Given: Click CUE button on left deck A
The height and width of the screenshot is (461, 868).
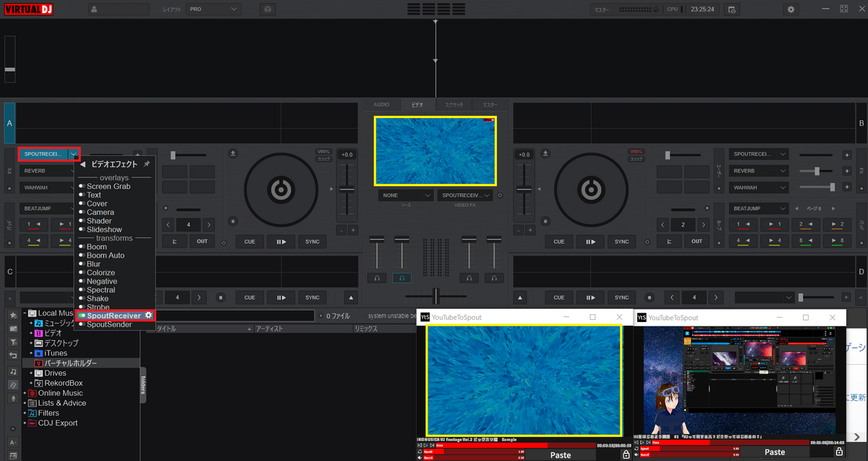Looking at the screenshot, I should pos(250,242).
